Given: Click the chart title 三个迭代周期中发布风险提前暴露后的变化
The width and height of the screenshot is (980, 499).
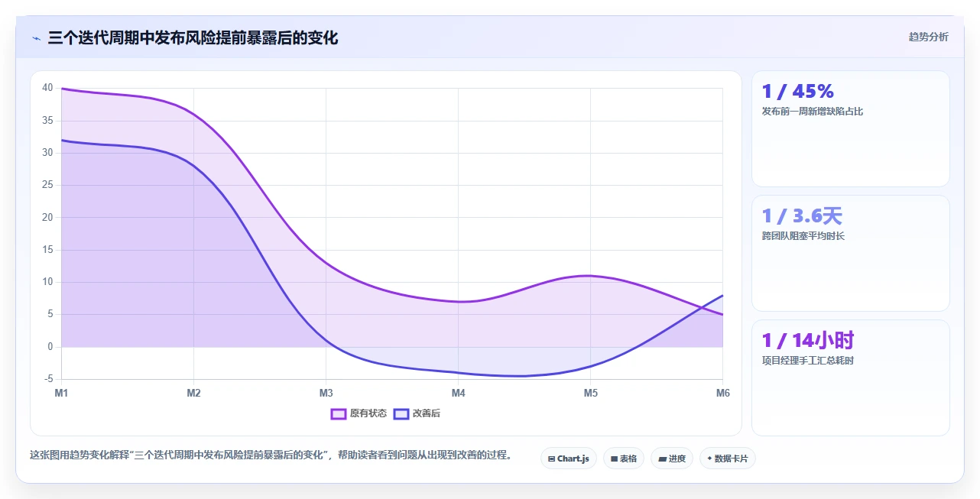Looking at the screenshot, I should pos(193,37).
